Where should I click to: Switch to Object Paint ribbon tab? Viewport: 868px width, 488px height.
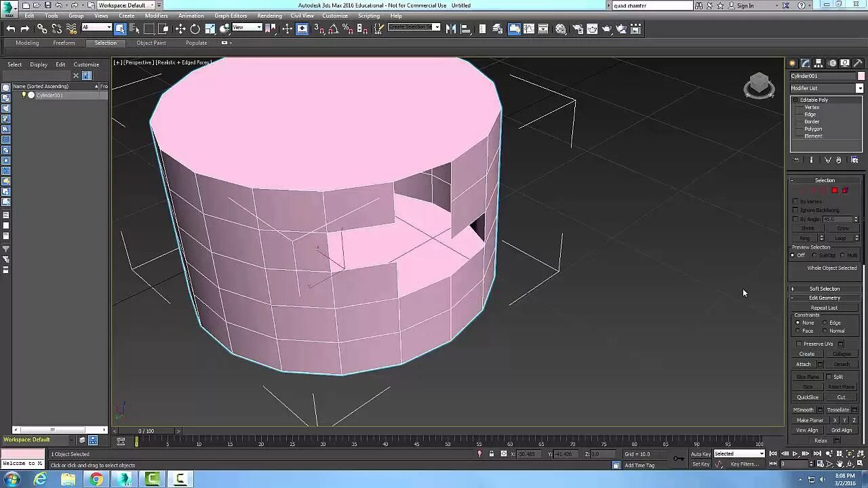[151, 43]
